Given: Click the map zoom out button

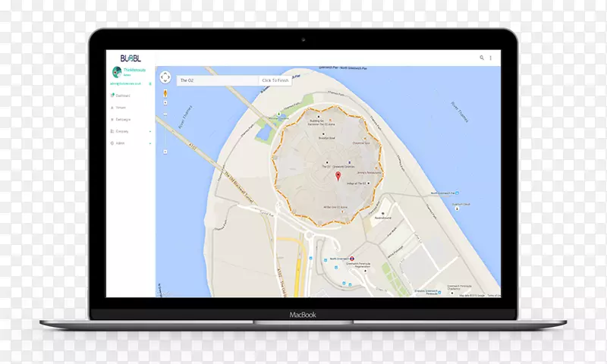Looking at the screenshot, I should [x=165, y=152].
